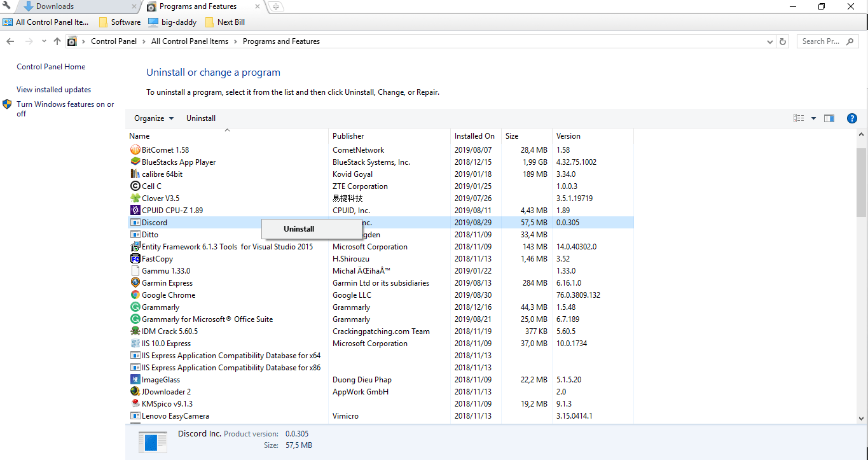Choose Uninstall from the context menu
Image resolution: width=868 pixels, height=460 pixels.
pyautogui.click(x=299, y=229)
